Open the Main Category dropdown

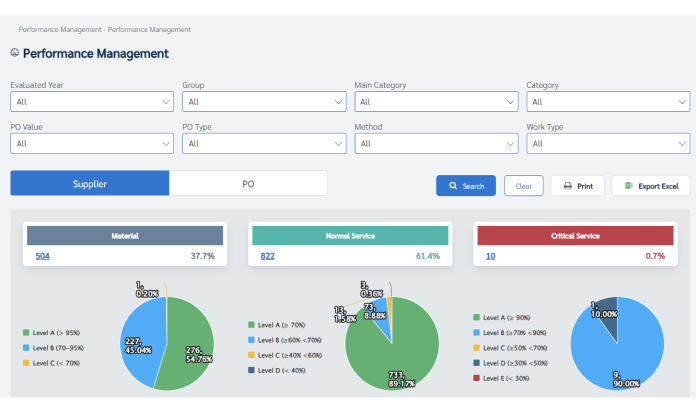tap(436, 101)
